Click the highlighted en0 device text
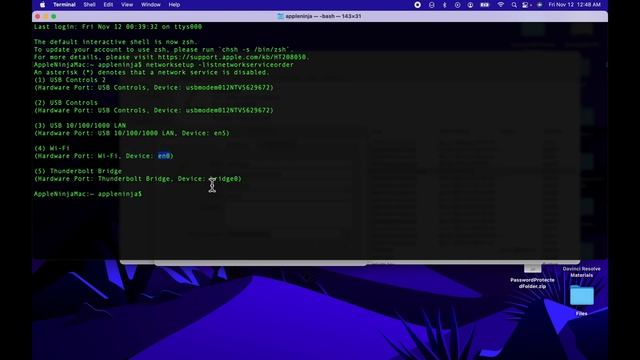The width and height of the screenshot is (640, 360). click(x=164, y=156)
